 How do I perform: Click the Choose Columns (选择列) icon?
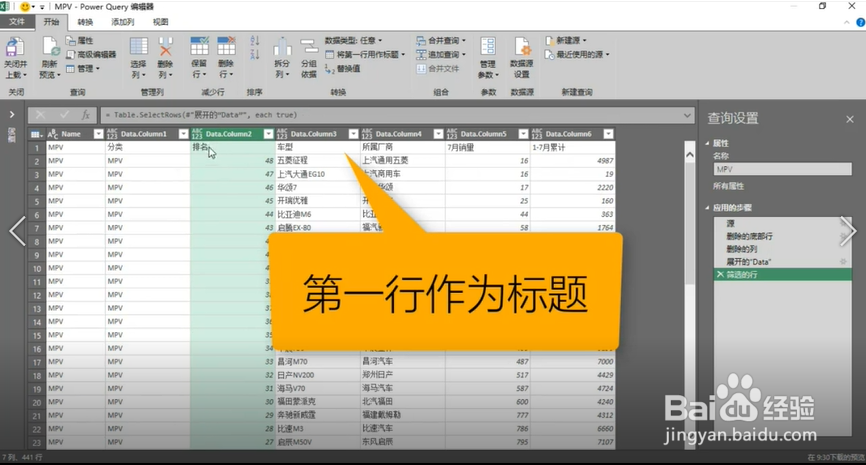pyautogui.click(x=139, y=46)
